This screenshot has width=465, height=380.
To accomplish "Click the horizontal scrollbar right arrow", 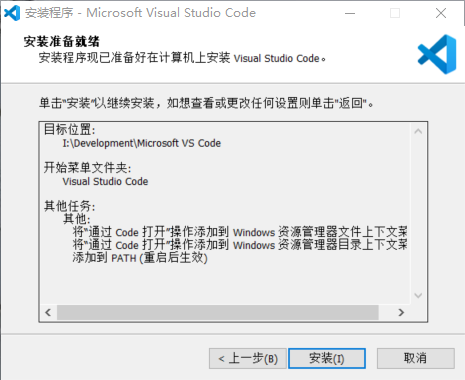I will (x=401, y=312).
